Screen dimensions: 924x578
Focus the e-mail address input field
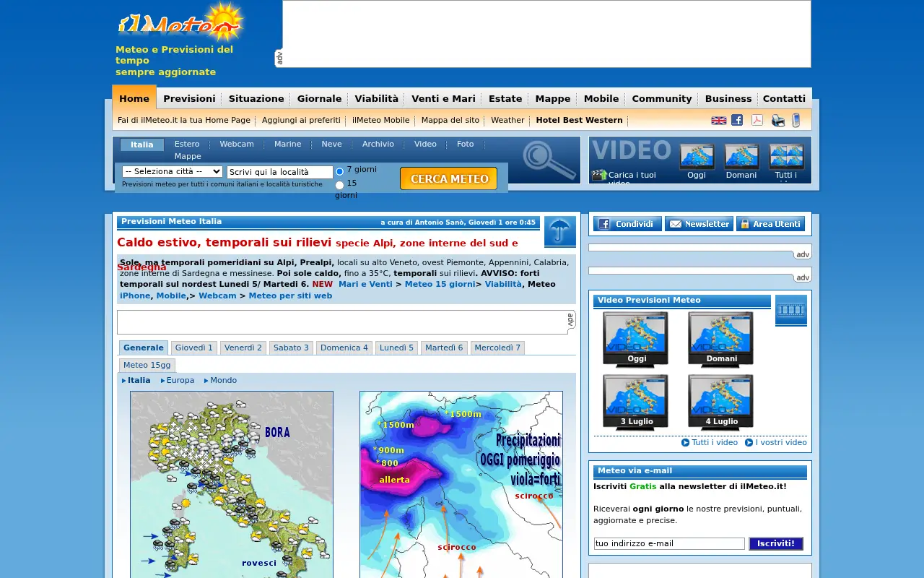[x=669, y=543]
